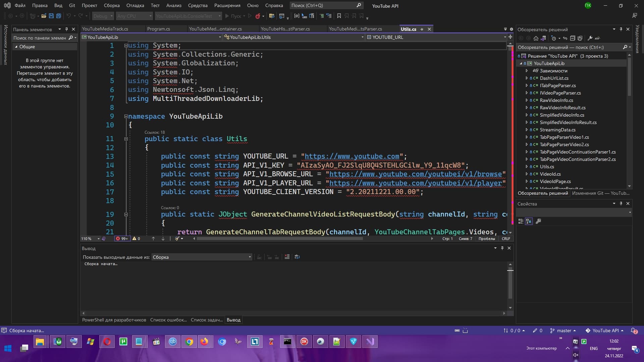This screenshot has width=644, height=362.
Task: Switch to Изменения Git tab
Action: coord(600,193)
